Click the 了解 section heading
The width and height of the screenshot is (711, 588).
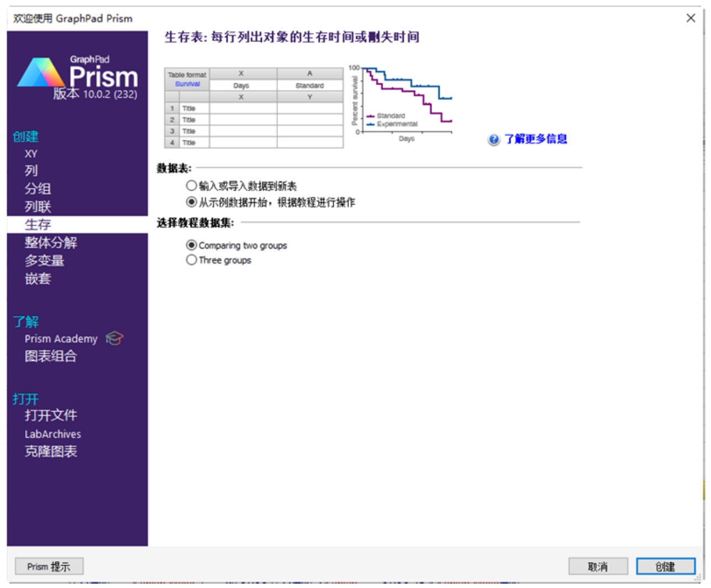point(25,322)
